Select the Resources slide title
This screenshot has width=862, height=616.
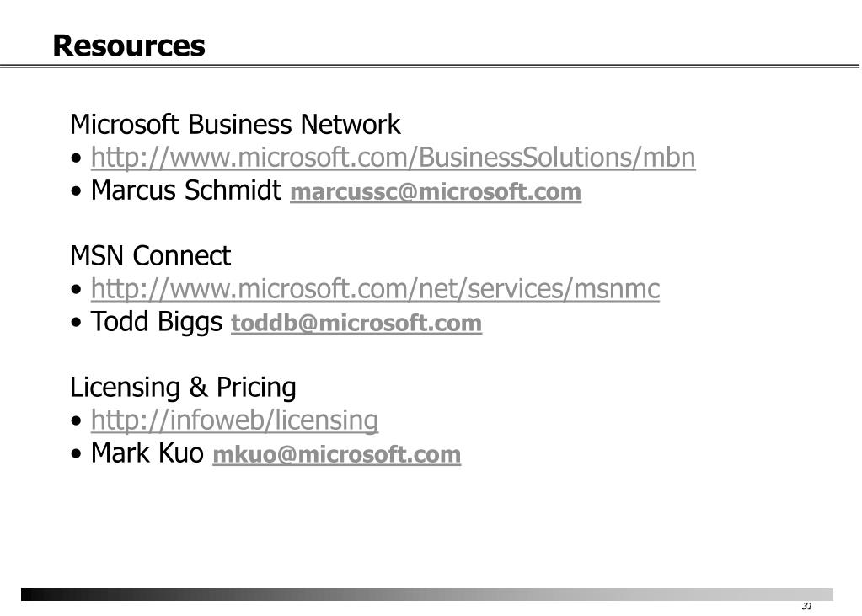[x=129, y=46]
